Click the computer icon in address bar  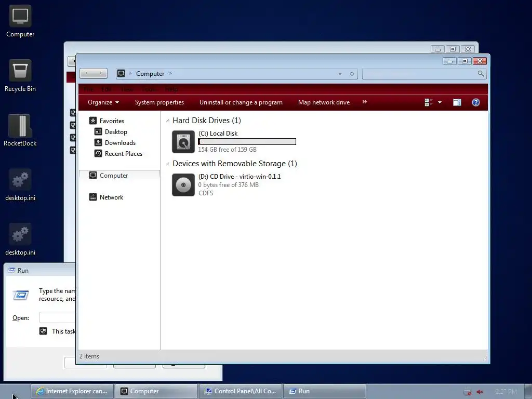(x=121, y=73)
